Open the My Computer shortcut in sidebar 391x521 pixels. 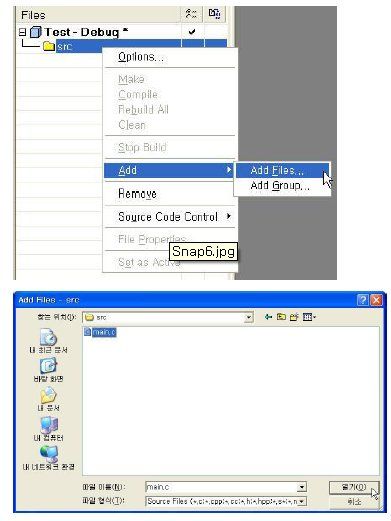pyautogui.click(x=48, y=429)
